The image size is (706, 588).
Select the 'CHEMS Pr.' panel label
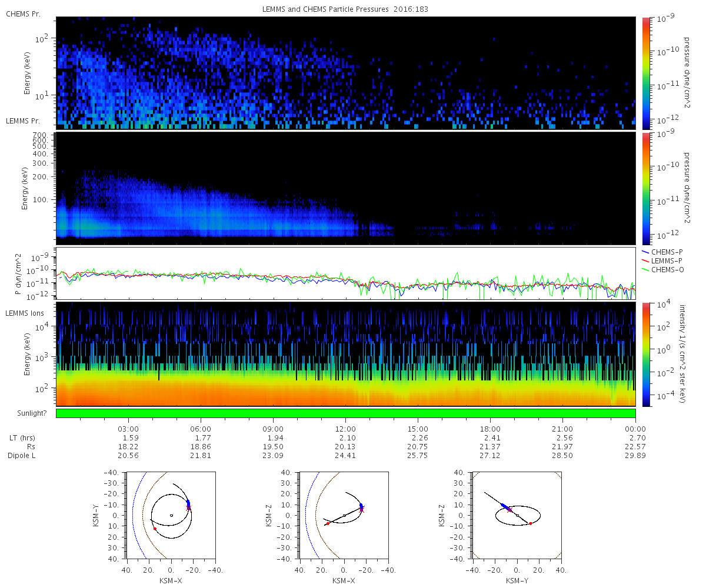click(x=23, y=14)
